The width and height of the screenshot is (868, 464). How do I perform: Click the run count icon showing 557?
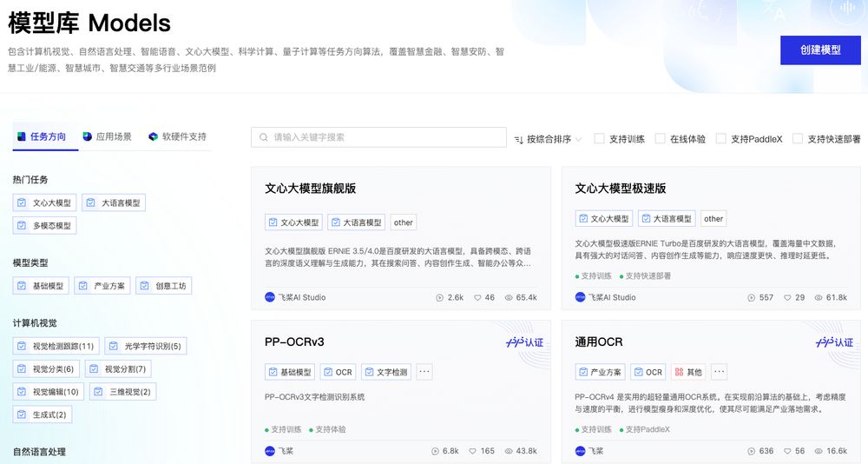pos(751,298)
